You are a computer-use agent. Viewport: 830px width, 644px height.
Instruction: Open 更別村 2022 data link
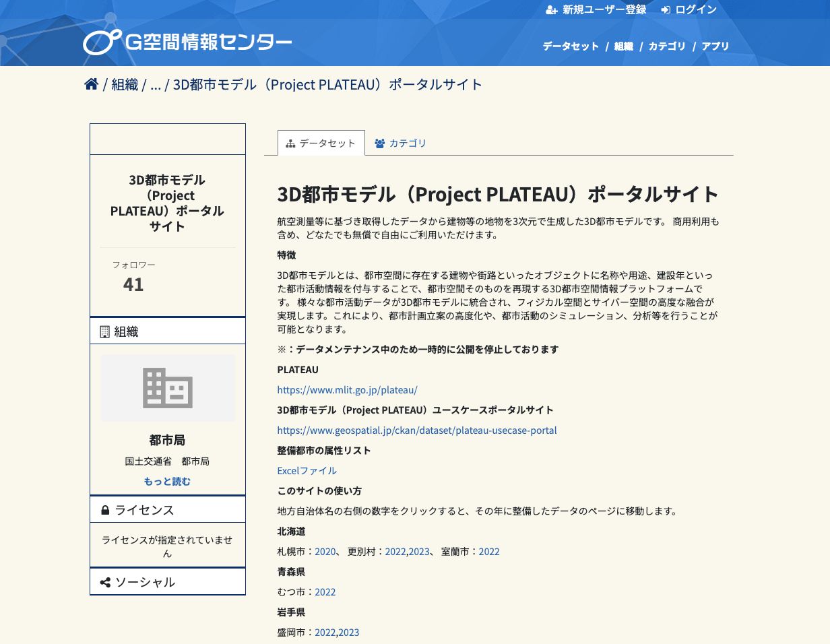[395, 552]
